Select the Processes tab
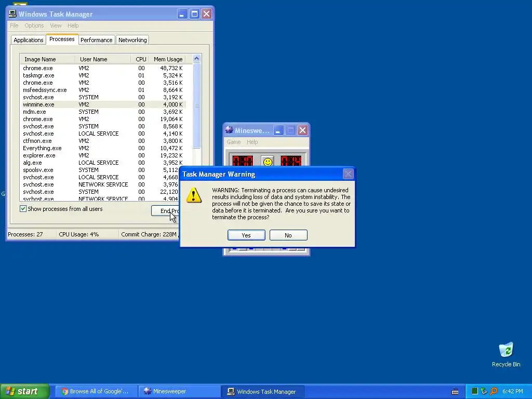 62,39
